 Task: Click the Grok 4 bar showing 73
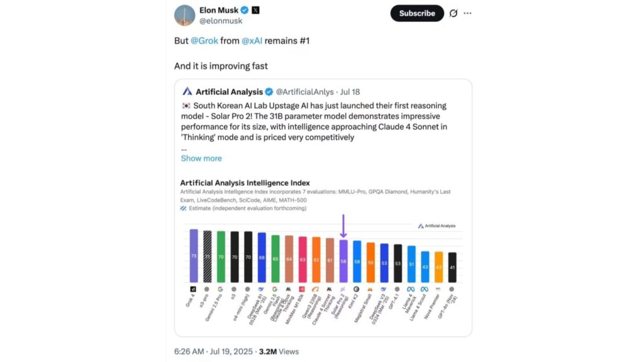point(194,255)
